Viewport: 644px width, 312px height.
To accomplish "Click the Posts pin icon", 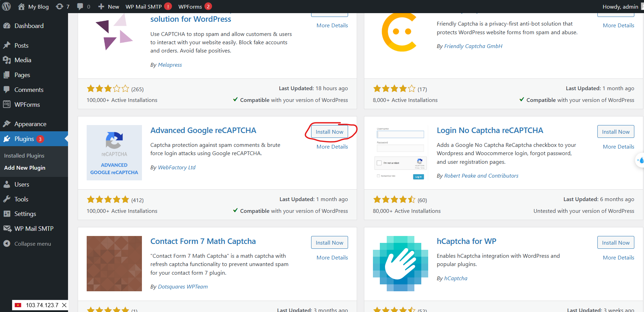I will [x=7, y=45].
